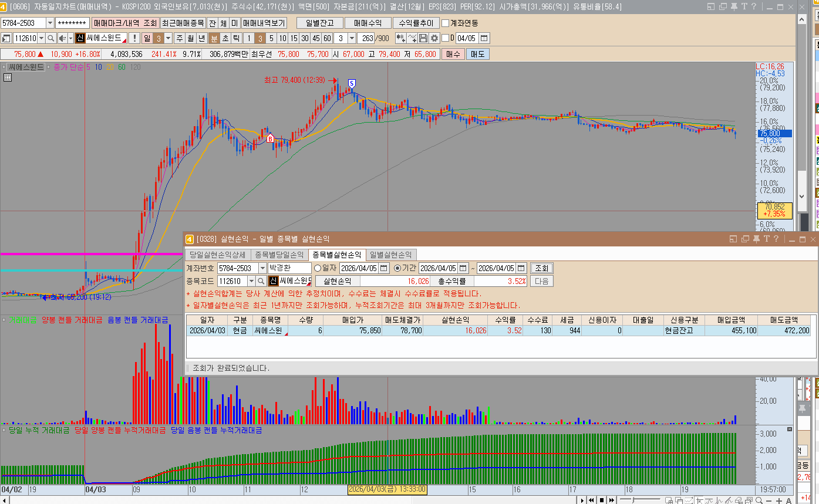Open the 당일실현손익상세 tab
Image resolution: width=819 pixels, height=504 pixels.
[x=218, y=255]
